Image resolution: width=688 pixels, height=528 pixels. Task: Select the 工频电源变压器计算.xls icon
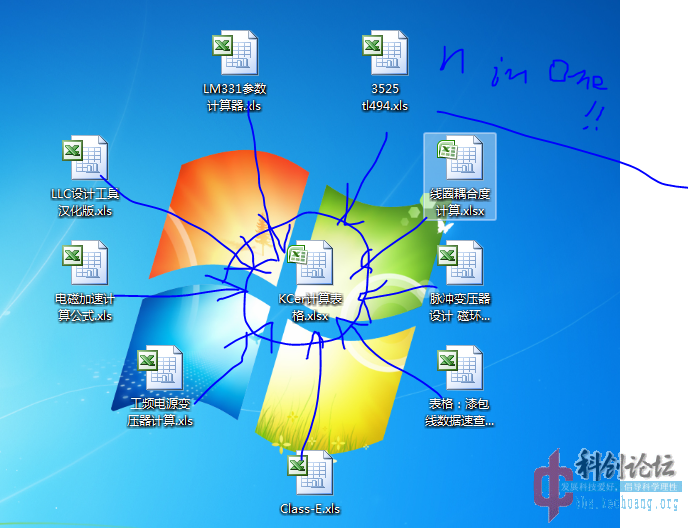tap(160, 368)
